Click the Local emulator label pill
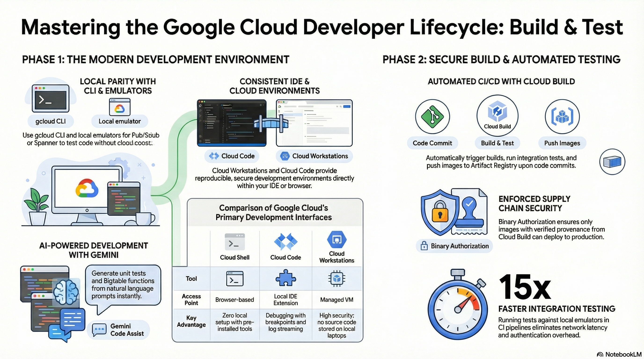 pos(120,121)
